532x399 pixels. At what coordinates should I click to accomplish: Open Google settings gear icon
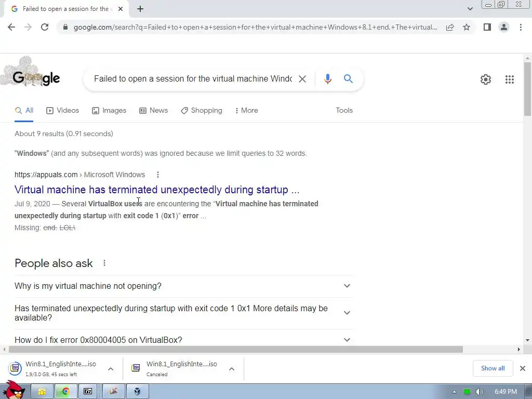pos(486,79)
